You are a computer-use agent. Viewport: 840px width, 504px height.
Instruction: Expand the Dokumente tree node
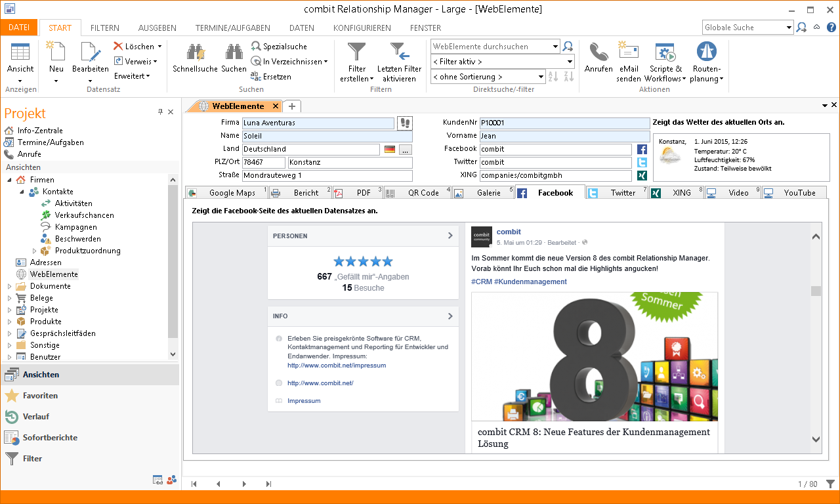click(9, 287)
